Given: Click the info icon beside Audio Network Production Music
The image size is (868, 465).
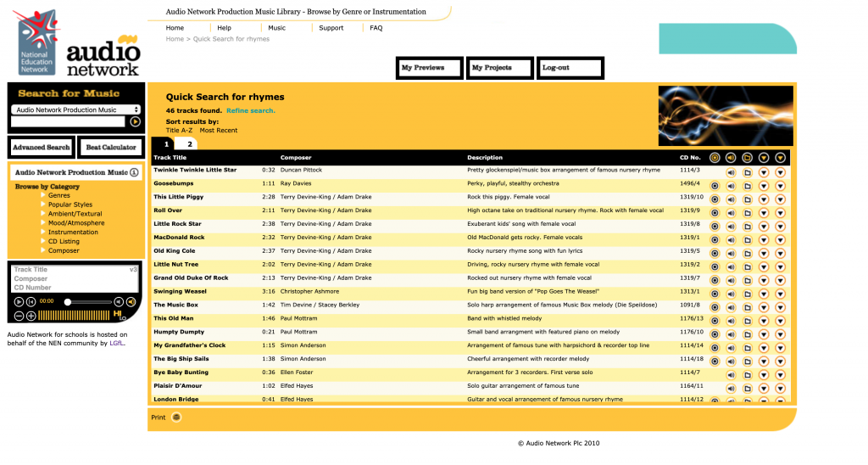Looking at the screenshot, I should point(134,172).
